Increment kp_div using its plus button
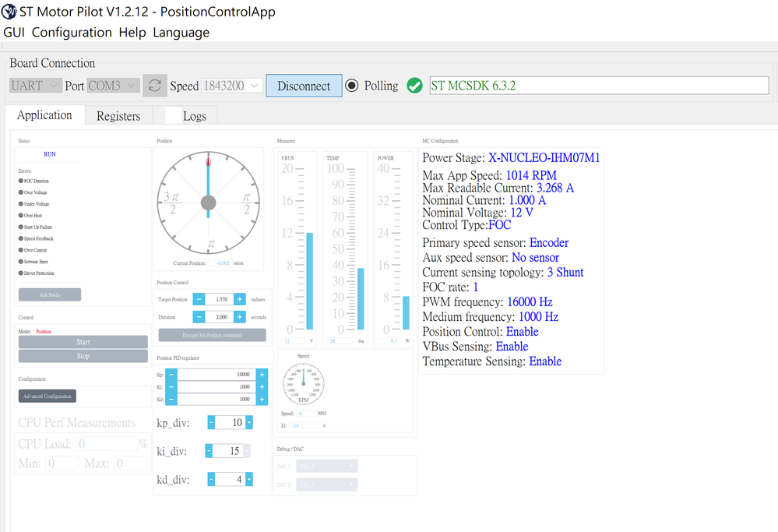The height and width of the screenshot is (532, 778). [249, 422]
